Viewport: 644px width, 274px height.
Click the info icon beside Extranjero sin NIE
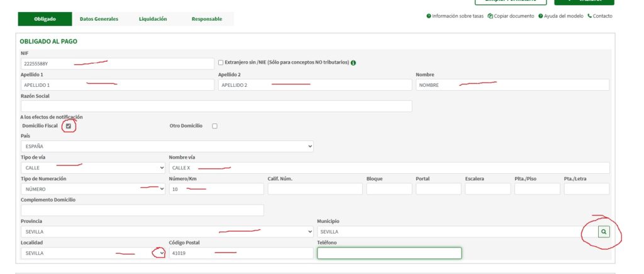[x=353, y=63]
